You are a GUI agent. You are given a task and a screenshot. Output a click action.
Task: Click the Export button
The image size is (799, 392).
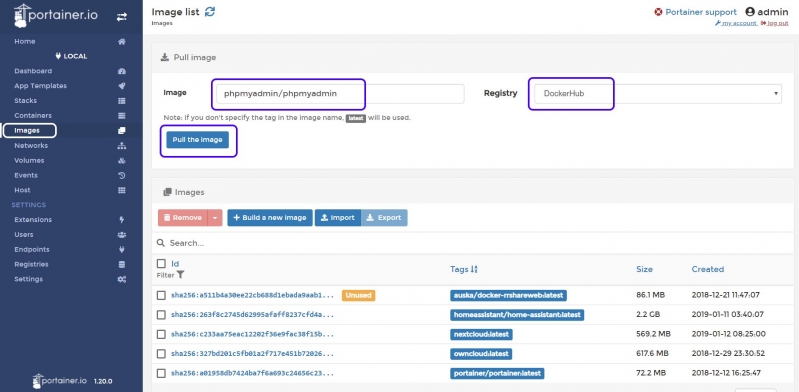[384, 218]
